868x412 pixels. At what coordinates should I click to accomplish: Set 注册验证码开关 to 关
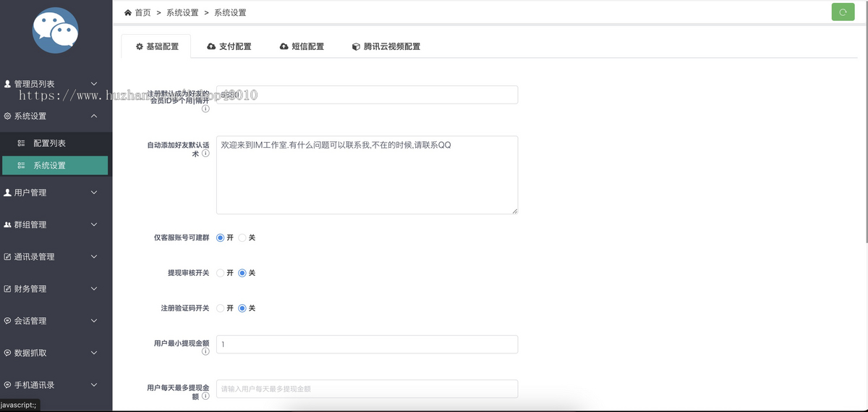243,308
